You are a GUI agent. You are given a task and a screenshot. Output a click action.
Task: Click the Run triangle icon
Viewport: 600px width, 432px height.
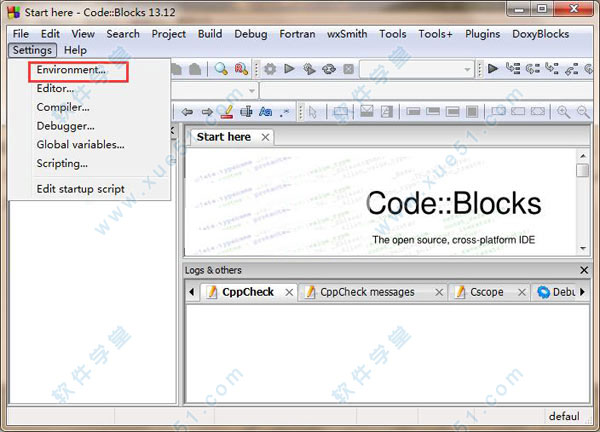[x=290, y=69]
